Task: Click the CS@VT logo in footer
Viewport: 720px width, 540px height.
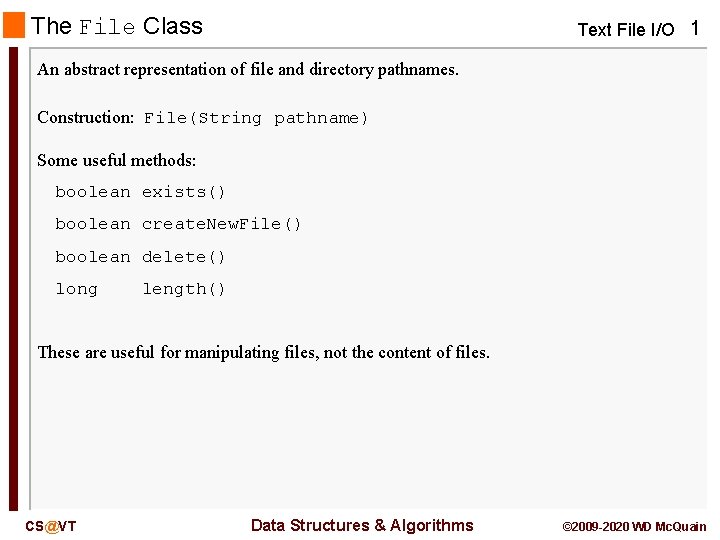Action: pos(51,526)
